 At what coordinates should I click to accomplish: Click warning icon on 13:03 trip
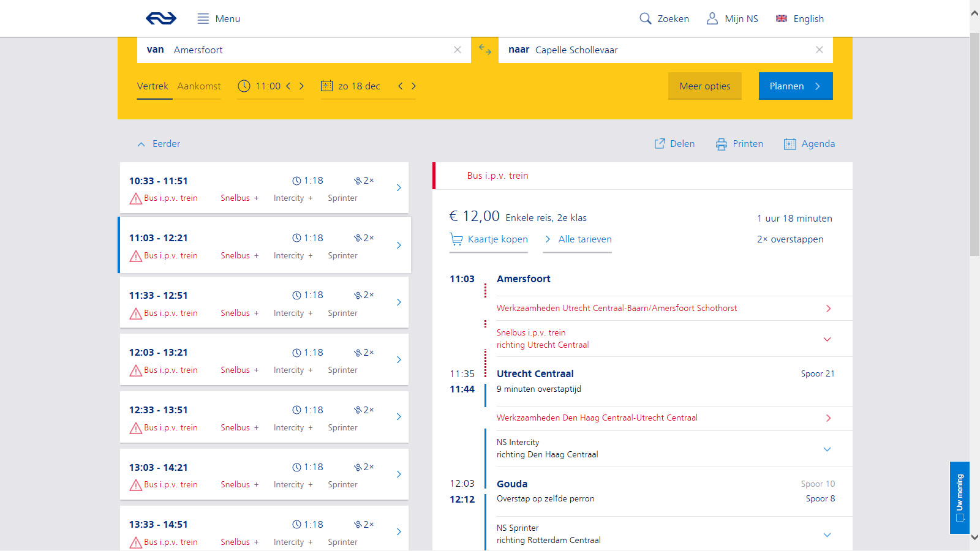pyautogui.click(x=136, y=485)
